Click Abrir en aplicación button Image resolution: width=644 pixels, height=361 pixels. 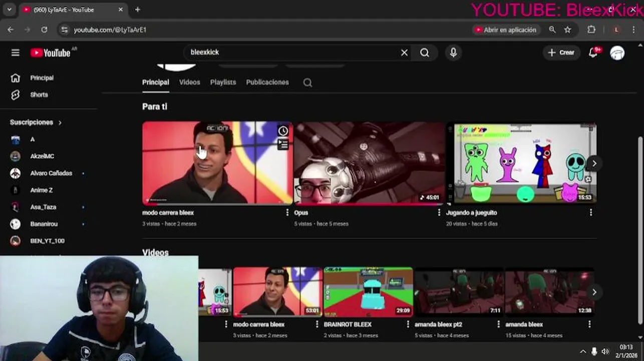pyautogui.click(x=506, y=30)
